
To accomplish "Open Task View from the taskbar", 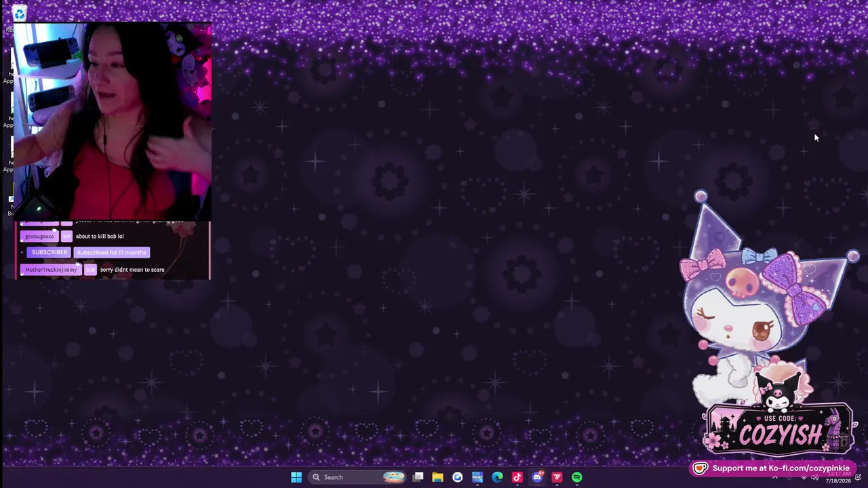I will [x=418, y=477].
